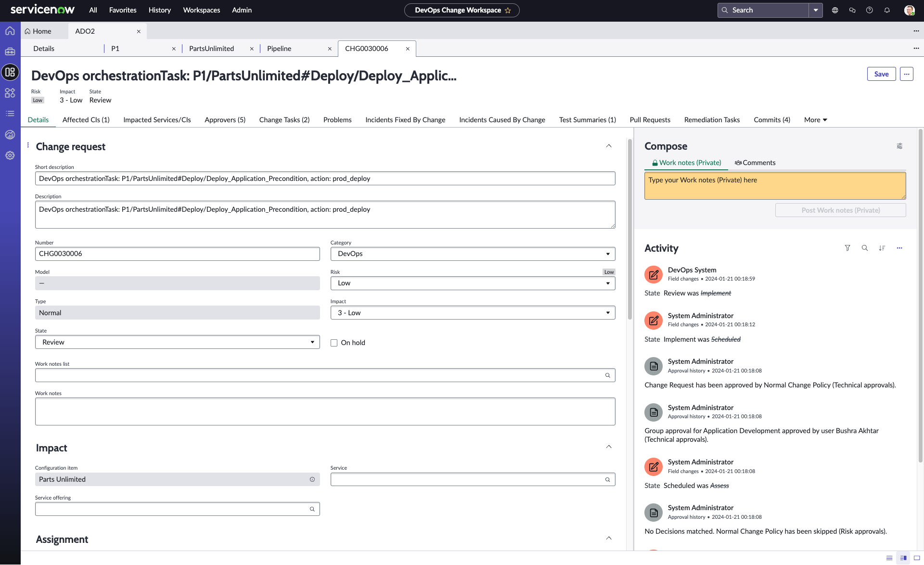
Task: Open the chat sidebar icon in header
Action: [852, 10]
